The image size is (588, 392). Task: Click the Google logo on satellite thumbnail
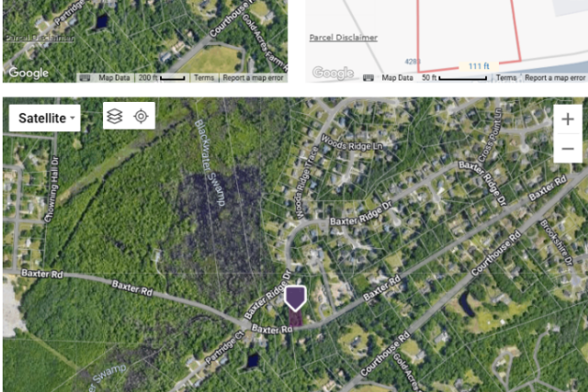[28, 73]
